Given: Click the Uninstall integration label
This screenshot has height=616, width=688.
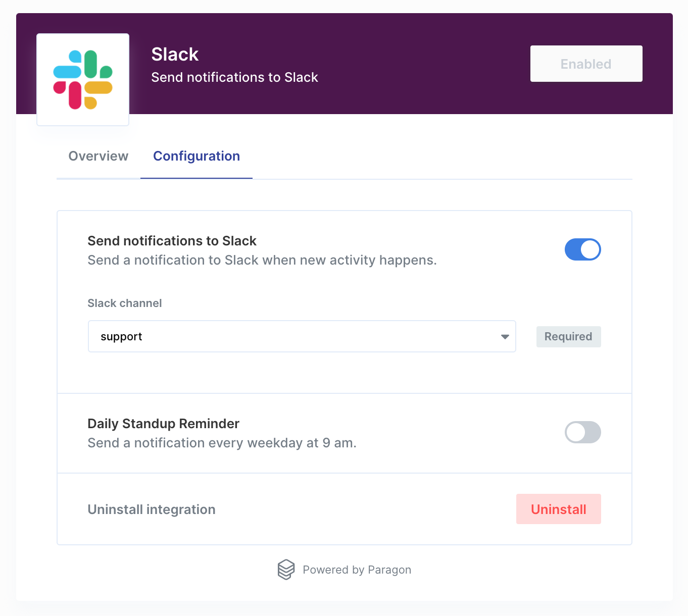Looking at the screenshot, I should pyautogui.click(x=152, y=509).
